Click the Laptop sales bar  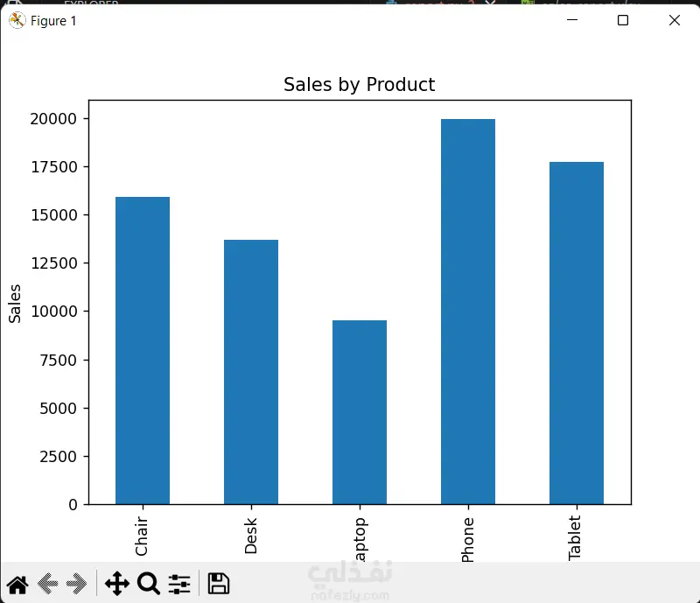(360, 412)
